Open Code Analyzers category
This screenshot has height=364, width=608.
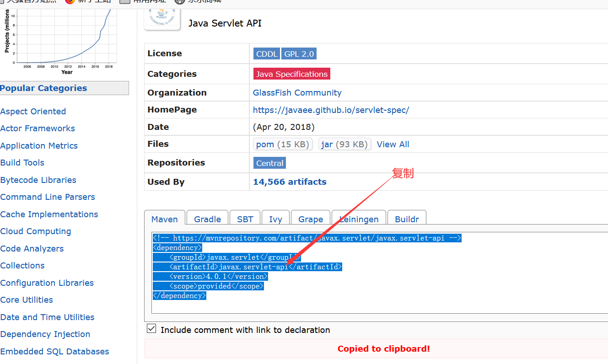32,249
